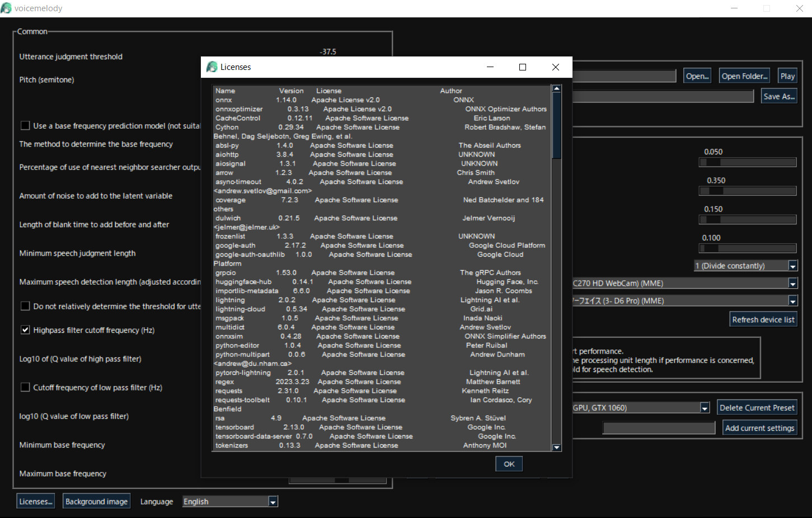The image size is (812, 518).
Task: Click the Save As button
Action: [x=778, y=96]
